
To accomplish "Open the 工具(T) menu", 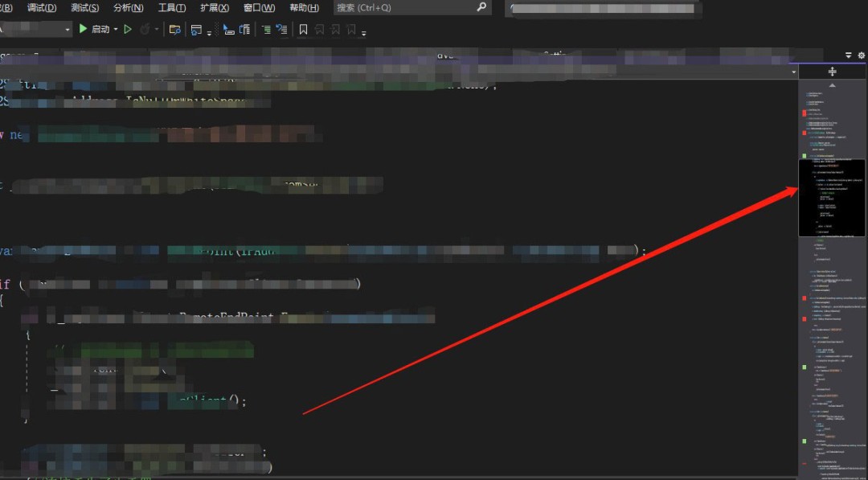I will coord(171,7).
